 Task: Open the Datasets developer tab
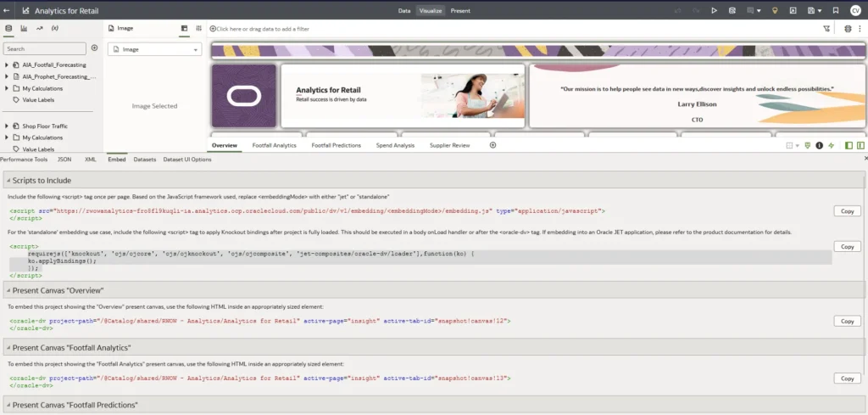point(144,160)
